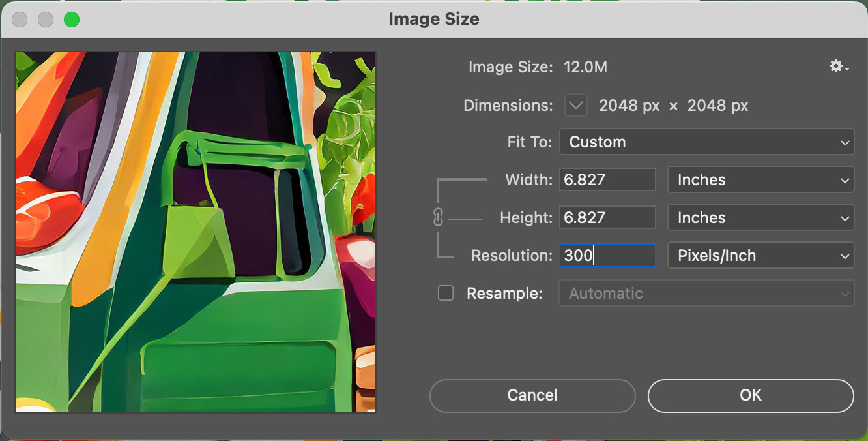Enable the Resample checkbox

coord(446,293)
